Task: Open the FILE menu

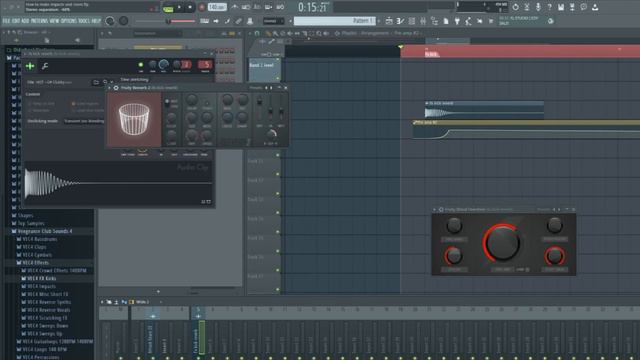Action: [6, 21]
